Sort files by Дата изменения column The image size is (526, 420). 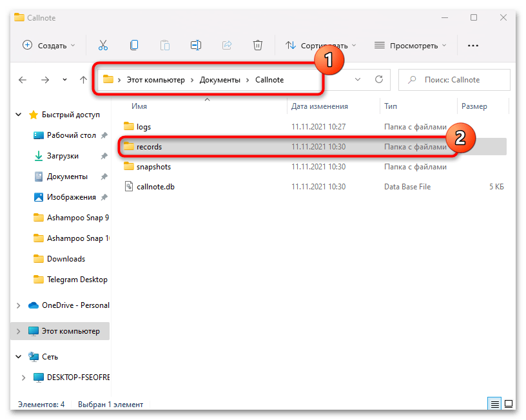[319, 106]
